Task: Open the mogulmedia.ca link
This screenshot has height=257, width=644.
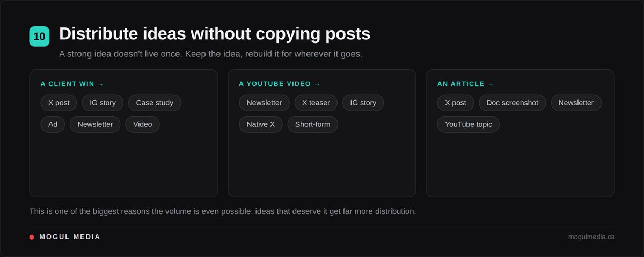Action: [591, 237]
